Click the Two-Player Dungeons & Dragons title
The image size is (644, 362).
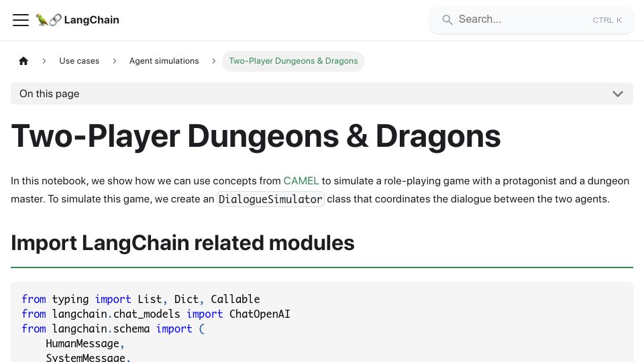pyautogui.click(x=256, y=136)
